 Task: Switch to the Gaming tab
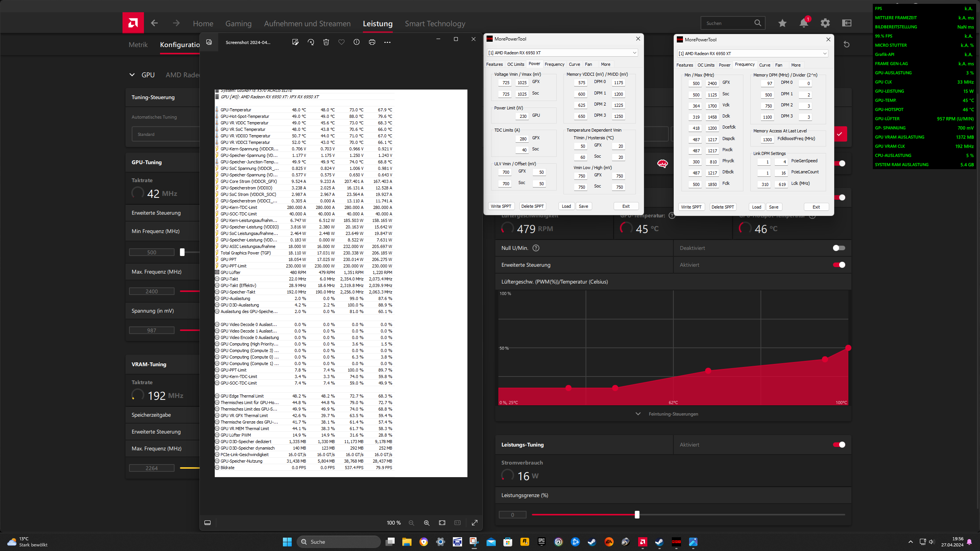pyautogui.click(x=238, y=24)
